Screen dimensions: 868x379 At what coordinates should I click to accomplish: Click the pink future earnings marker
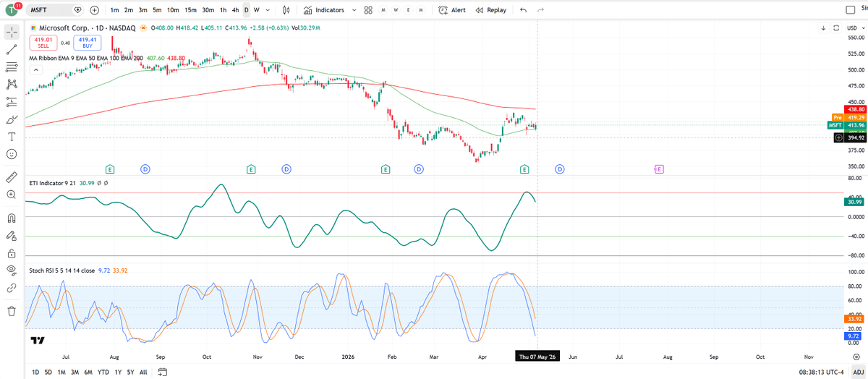[x=658, y=169]
